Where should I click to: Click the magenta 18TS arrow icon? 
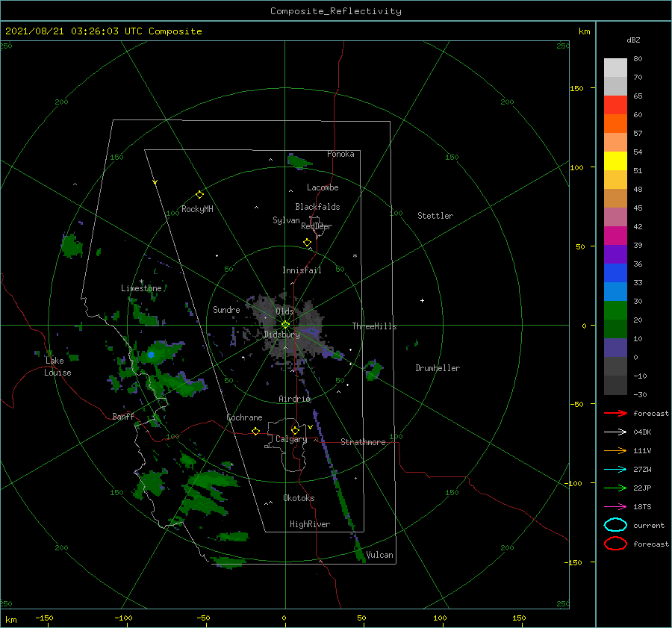615,507
